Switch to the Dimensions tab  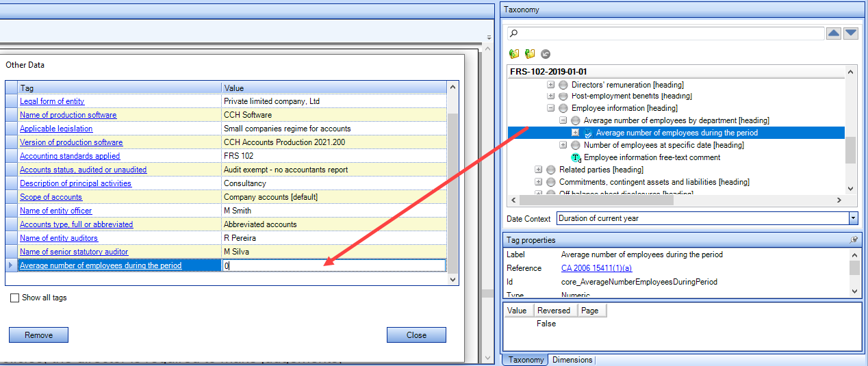click(572, 360)
